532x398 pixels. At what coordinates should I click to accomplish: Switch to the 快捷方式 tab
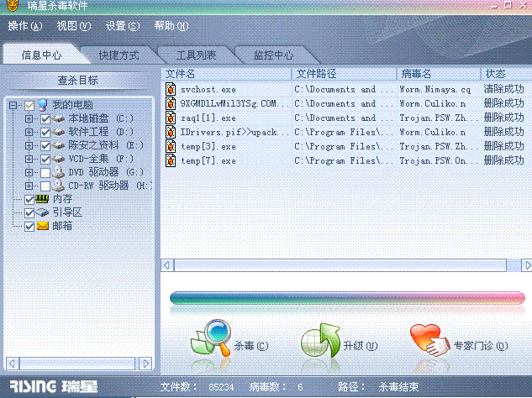coord(119,55)
